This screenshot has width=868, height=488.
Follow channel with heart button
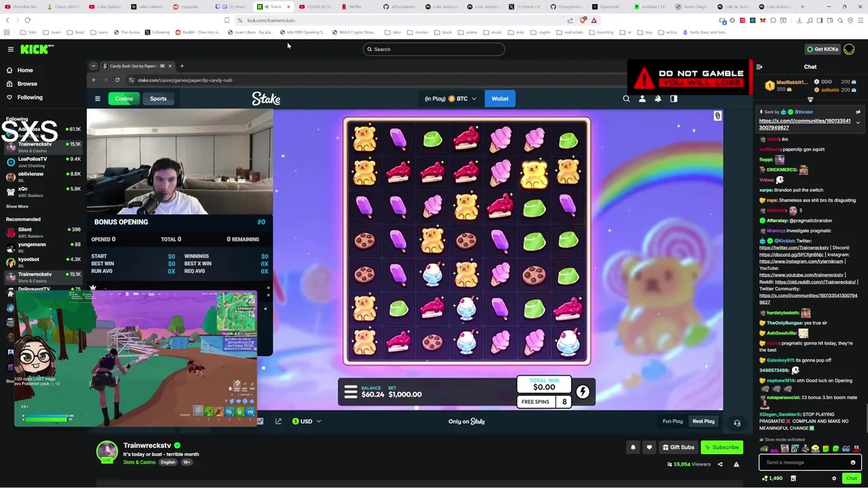(x=649, y=447)
